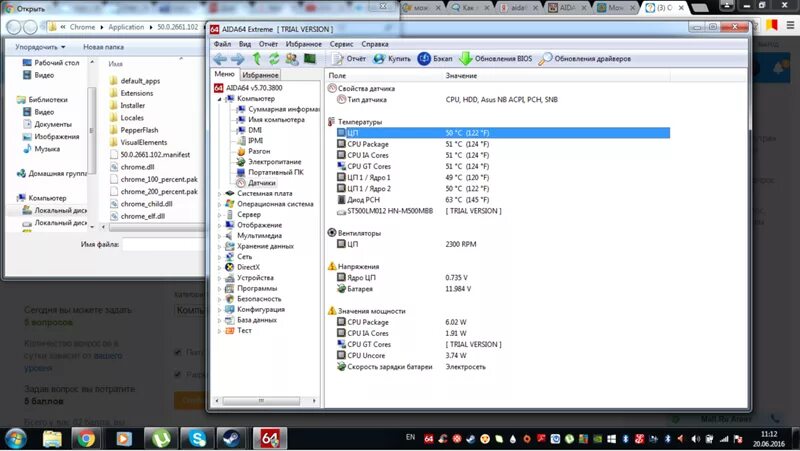Click the CPU Package temperature row

click(503, 144)
